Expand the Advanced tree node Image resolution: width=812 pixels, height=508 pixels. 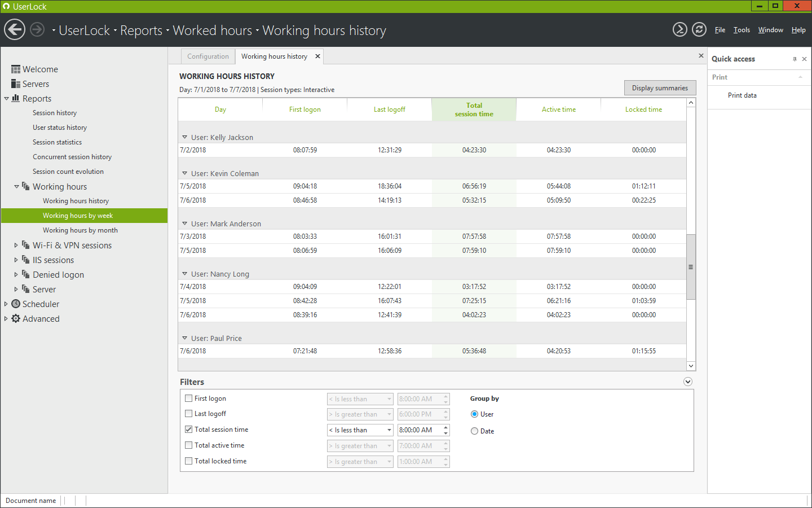pos(6,318)
